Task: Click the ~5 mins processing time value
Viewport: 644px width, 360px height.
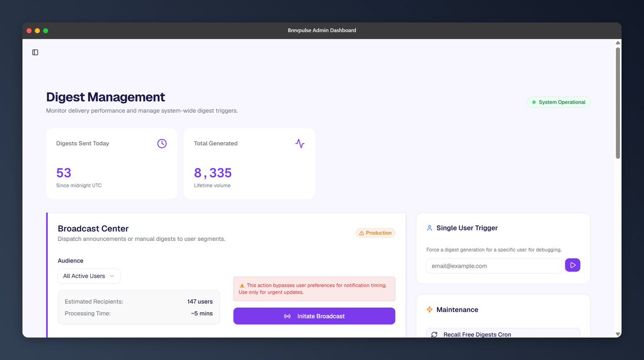Action: pyautogui.click(x=202, y=313)
